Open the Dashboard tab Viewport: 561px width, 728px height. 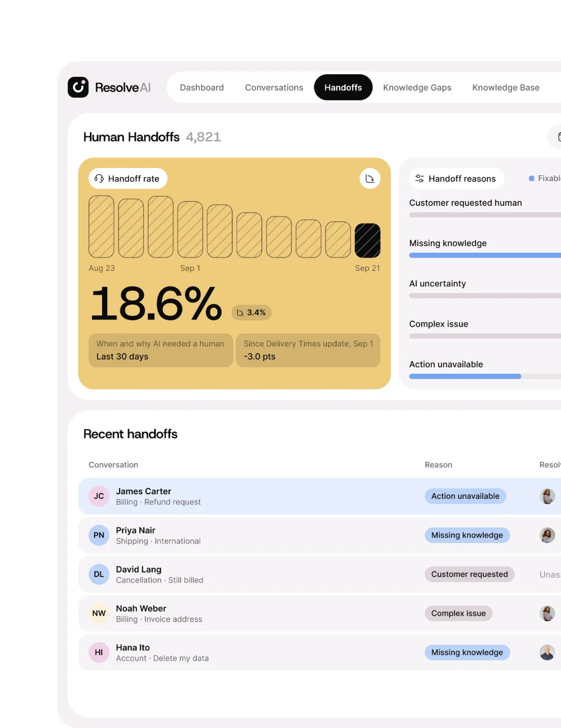pos(202,88)
